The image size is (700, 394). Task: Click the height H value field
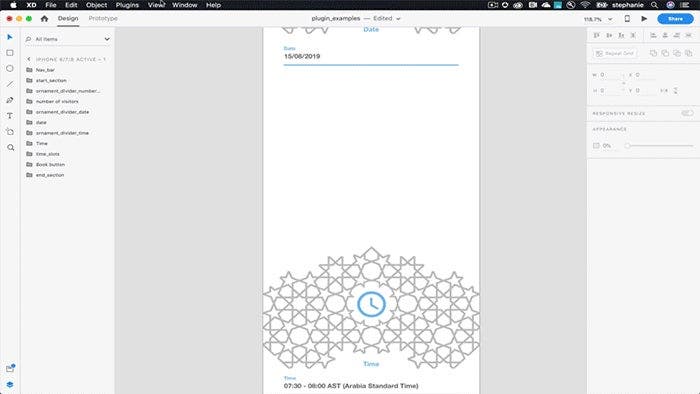609,91
